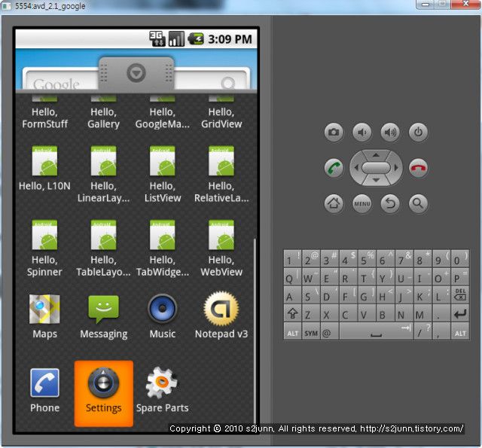Open Hello, LinearLayout sample app
482x448 pixels.
104,174
